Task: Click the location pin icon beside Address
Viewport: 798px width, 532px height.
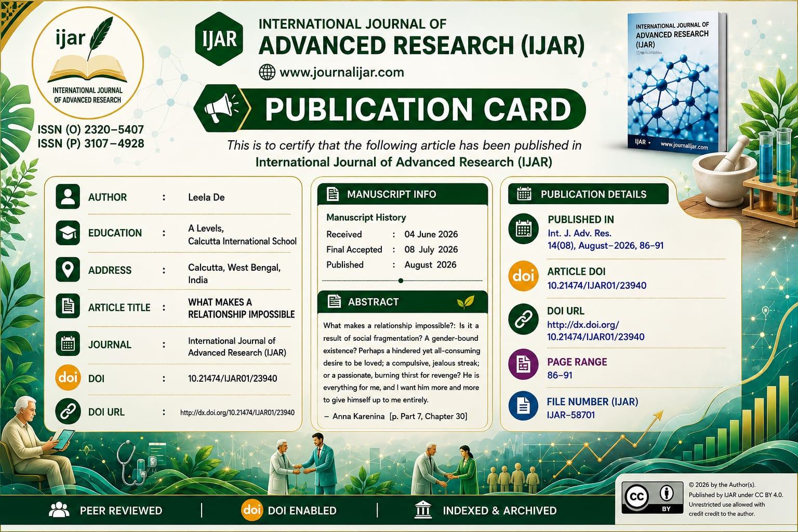Action: tap(68, 270)
